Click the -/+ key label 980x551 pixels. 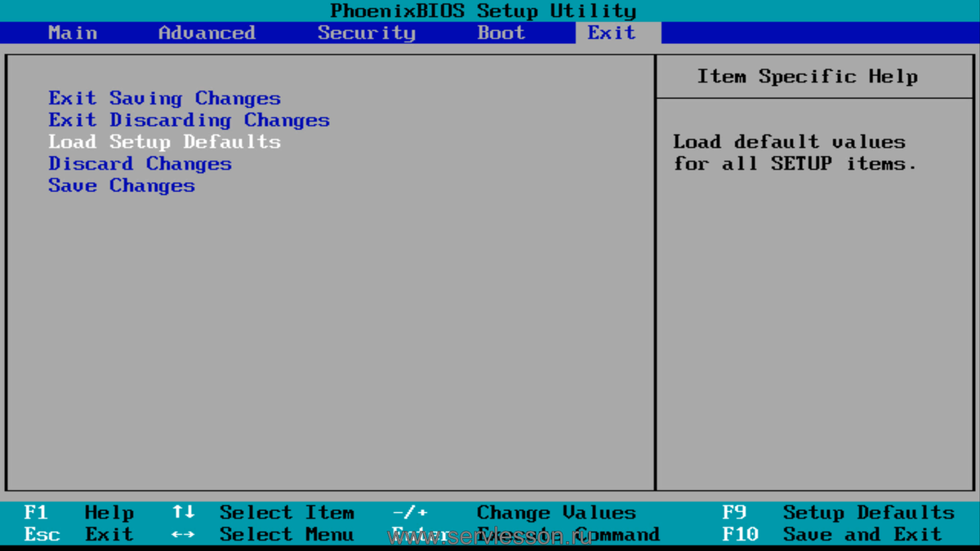[409, 513]
